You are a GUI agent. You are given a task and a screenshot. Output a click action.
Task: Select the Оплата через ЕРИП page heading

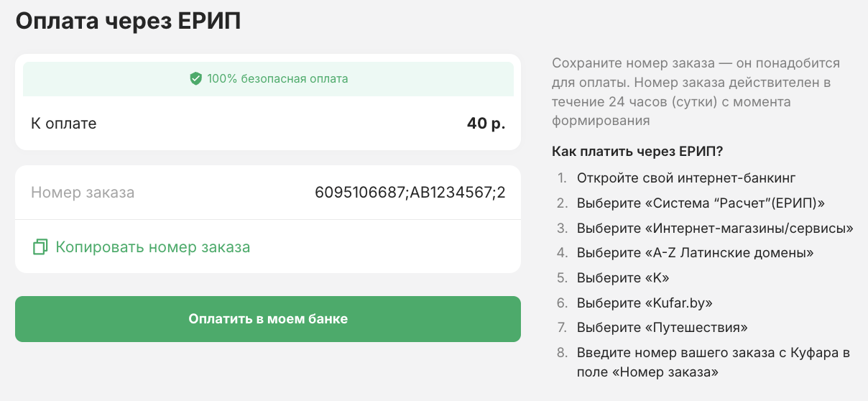pyautogui.click(x=129, y=21)
